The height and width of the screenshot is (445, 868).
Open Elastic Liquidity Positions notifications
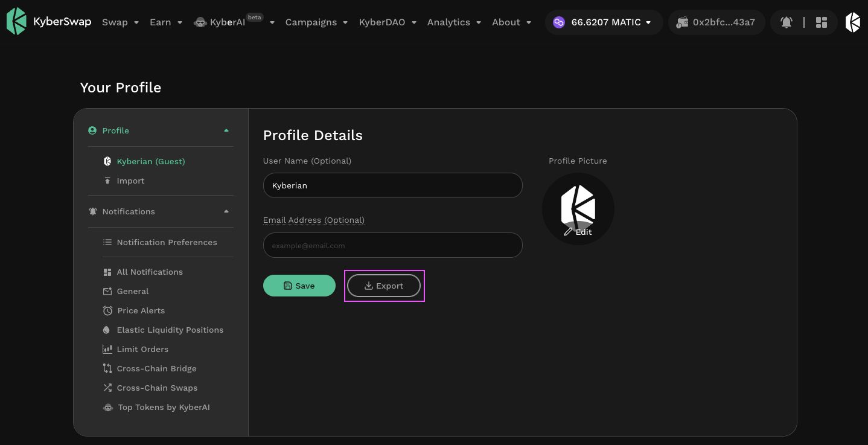pyautogui.click(x=170, y=330)
